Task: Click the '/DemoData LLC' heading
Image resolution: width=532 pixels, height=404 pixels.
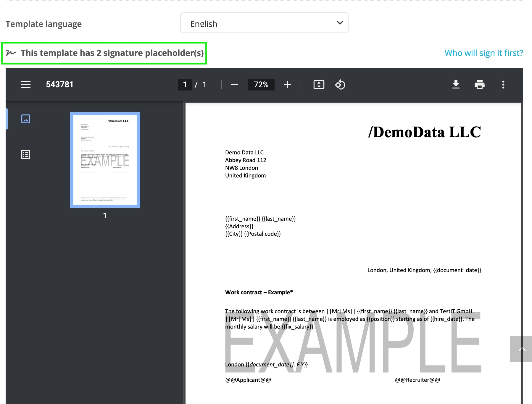Action: click(x=425, y=132)
